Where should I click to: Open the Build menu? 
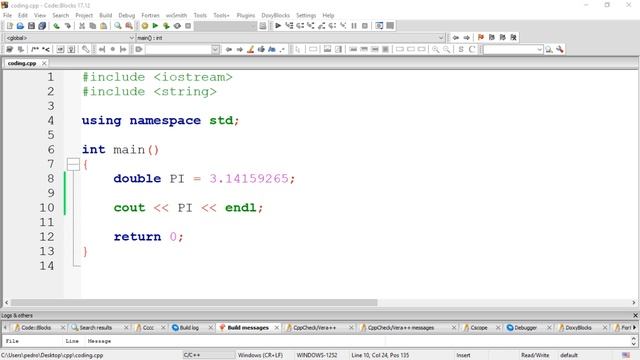[x=106, y=15]
